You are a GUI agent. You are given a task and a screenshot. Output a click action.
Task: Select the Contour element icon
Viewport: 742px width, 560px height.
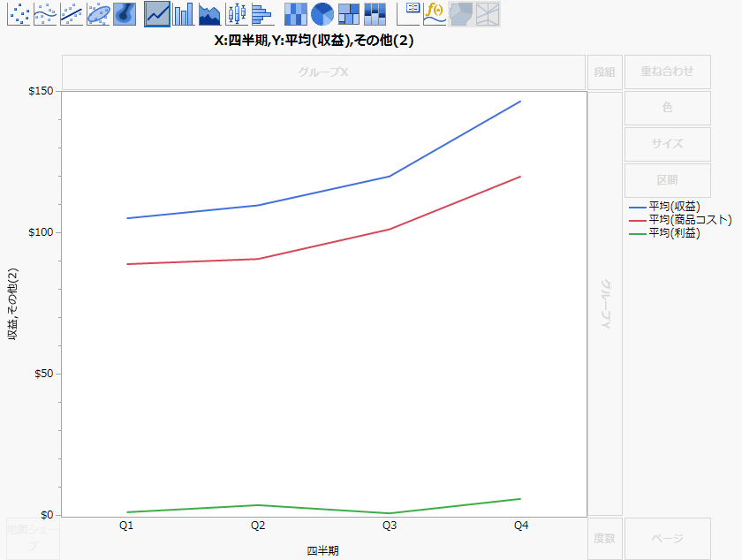coord(125,14)
